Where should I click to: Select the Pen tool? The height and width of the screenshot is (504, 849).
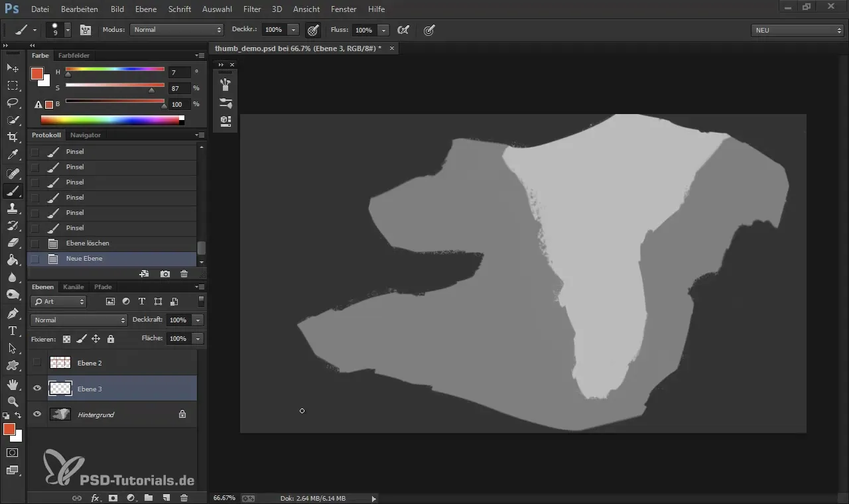[x=13, y=313]
